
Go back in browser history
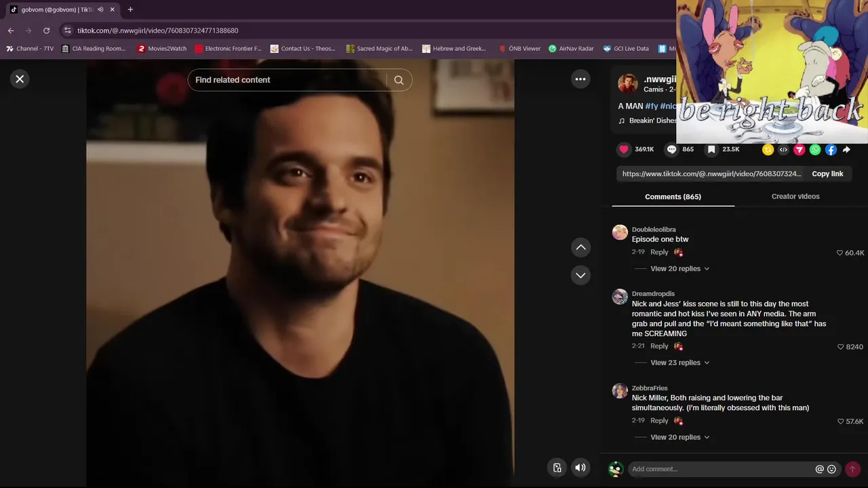tap(11, 30)
